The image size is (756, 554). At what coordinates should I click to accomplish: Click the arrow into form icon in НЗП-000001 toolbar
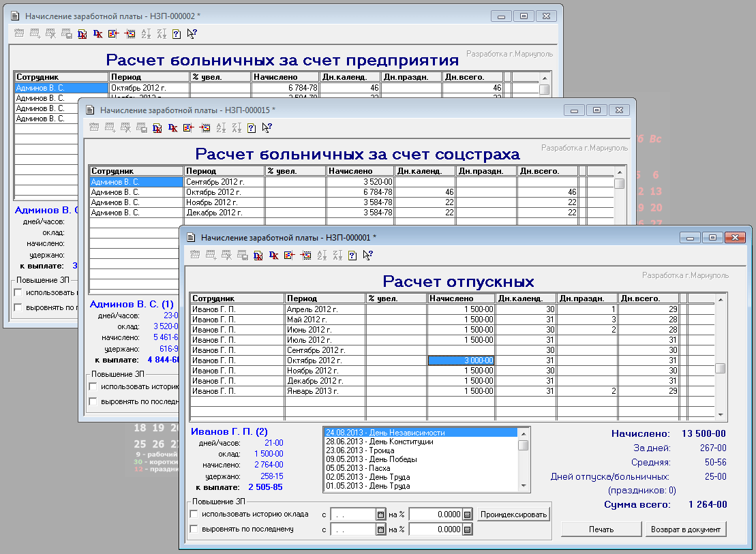(x=305, y=255)
